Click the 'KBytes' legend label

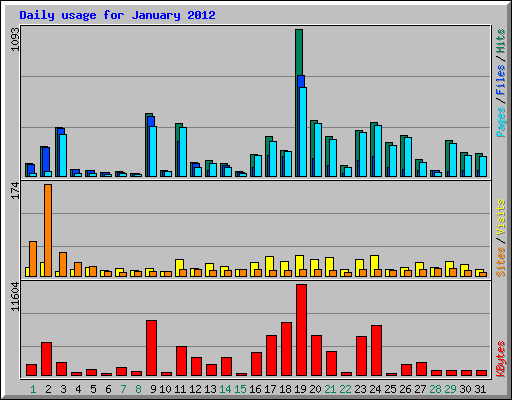[x=501, y=359]
